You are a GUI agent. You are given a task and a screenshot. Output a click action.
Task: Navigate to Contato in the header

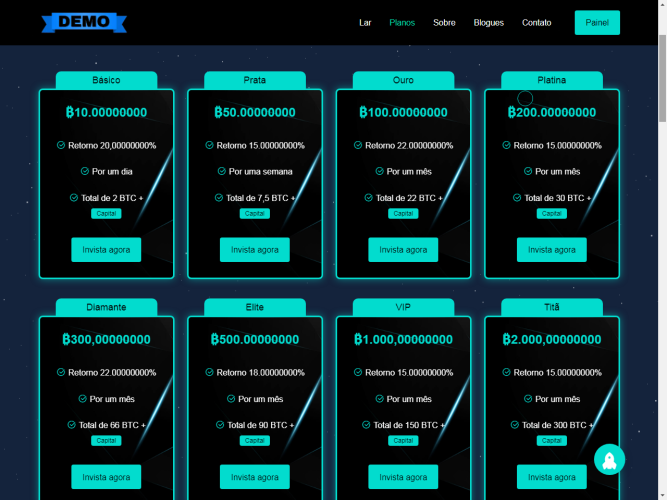click(x=536, y=23)
